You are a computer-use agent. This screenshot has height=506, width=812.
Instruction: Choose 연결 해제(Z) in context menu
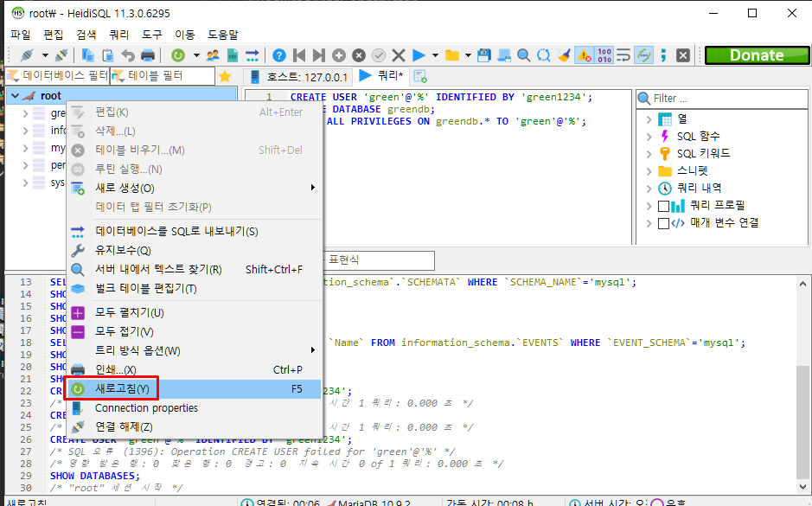pyautogui.click(x=195, y=427)
